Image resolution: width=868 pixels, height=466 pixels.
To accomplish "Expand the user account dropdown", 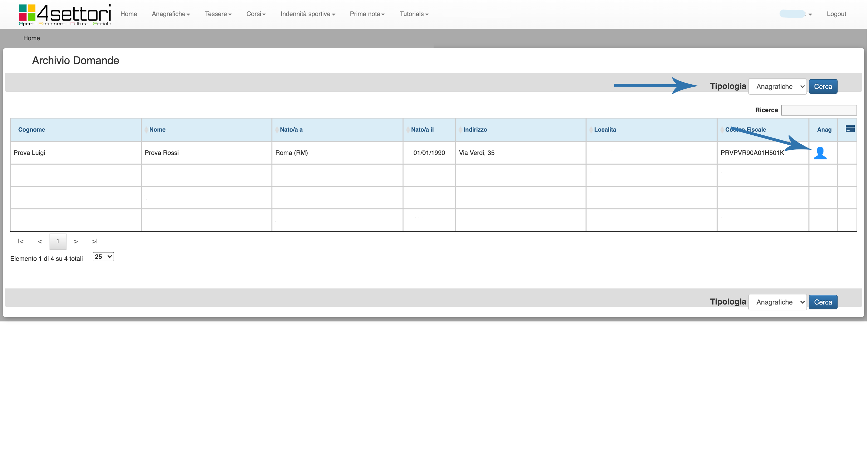I will pos(796,14).
